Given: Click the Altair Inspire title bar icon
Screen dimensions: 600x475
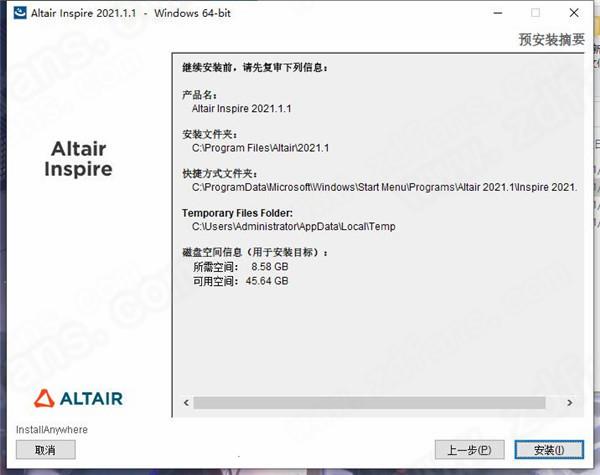Looking at the screenshot, I should 20,13.
